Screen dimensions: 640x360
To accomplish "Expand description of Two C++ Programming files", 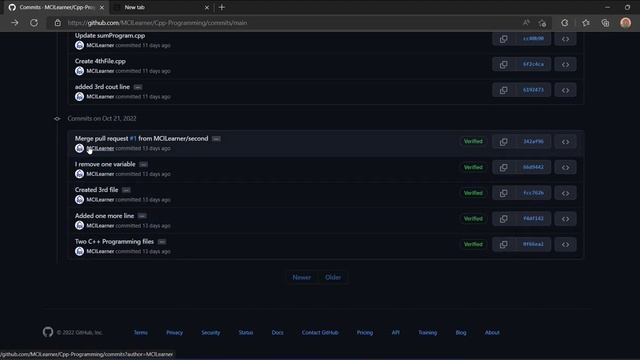I will [162, 242].
